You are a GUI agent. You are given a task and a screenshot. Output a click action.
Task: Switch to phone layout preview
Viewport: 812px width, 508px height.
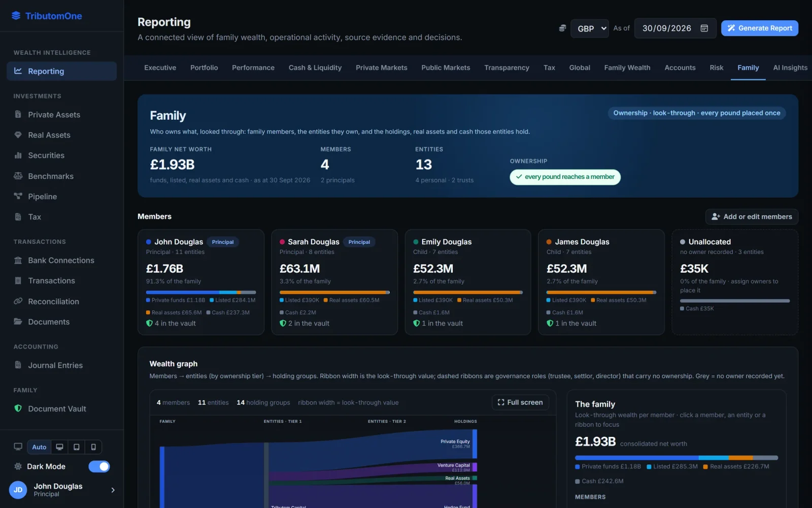pyautogui.click(x=93, y=447)
